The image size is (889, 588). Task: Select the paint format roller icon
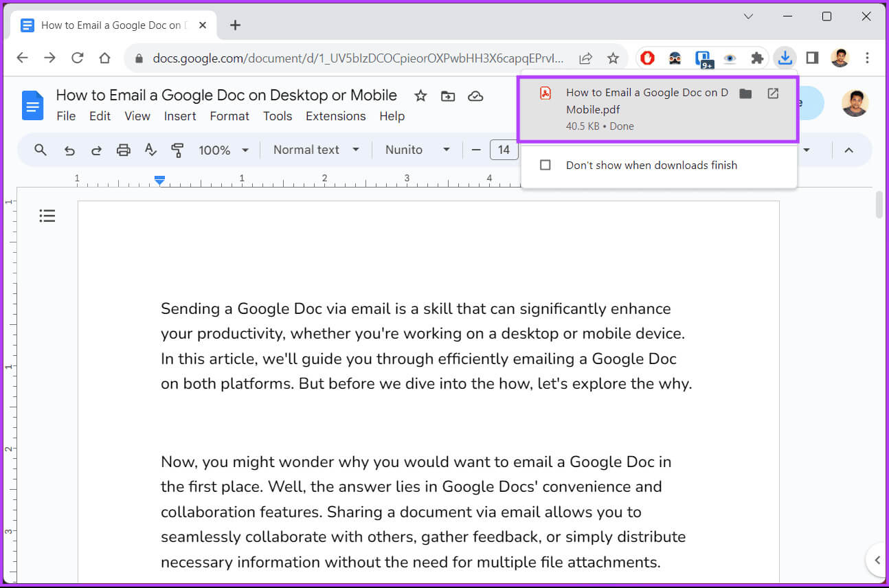click(x=177, y=150)
